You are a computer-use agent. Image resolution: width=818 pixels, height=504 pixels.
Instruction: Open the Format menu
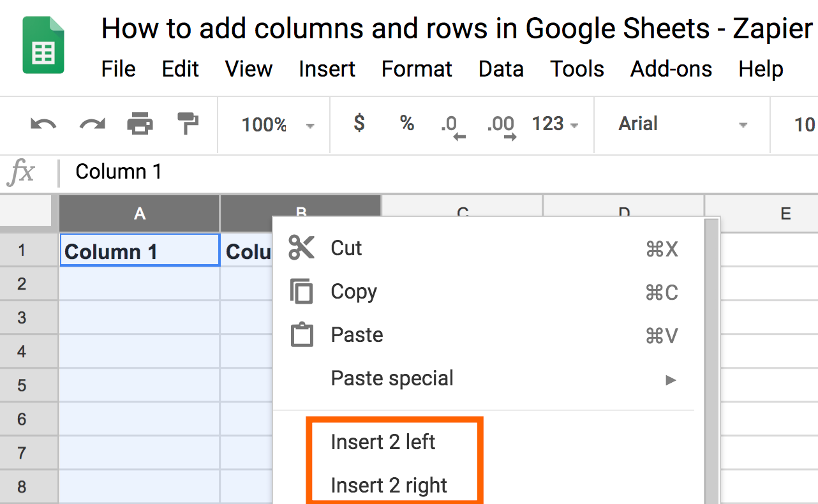coord(417,69)
